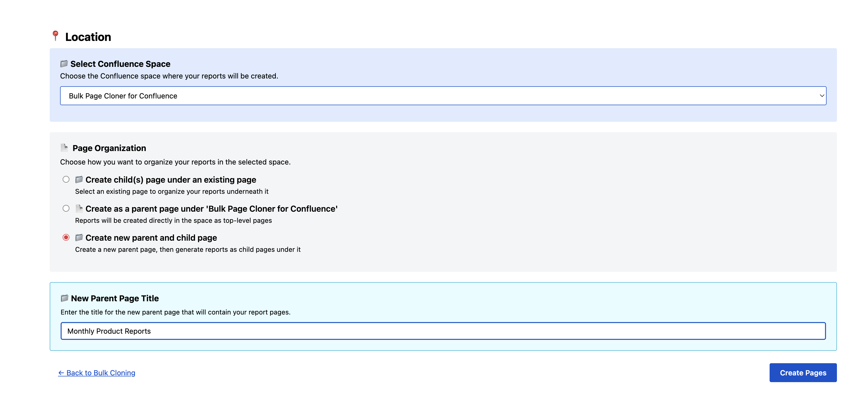
Task: Click 'Choose how you want to organize' text
Action: (x=175, y=162)
